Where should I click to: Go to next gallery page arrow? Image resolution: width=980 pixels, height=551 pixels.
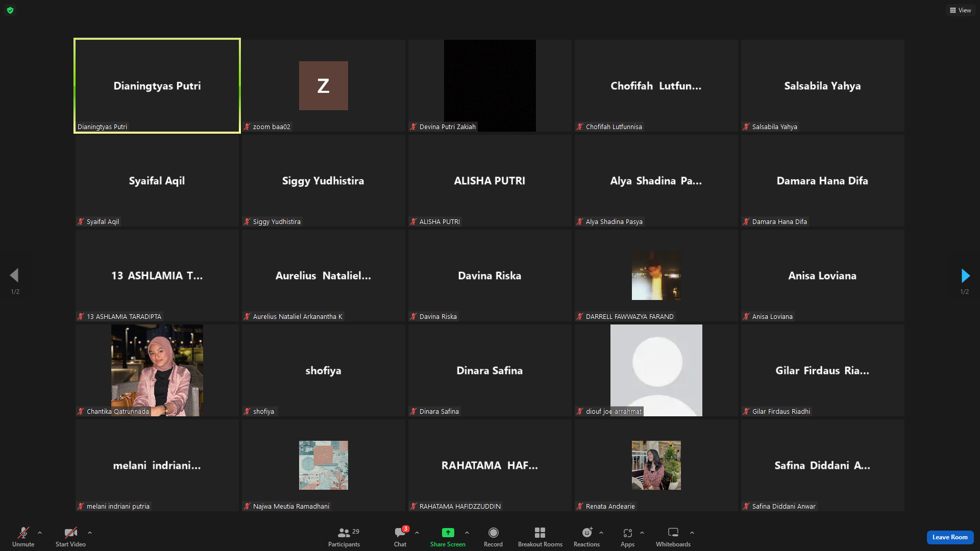[x=965, y=276]
